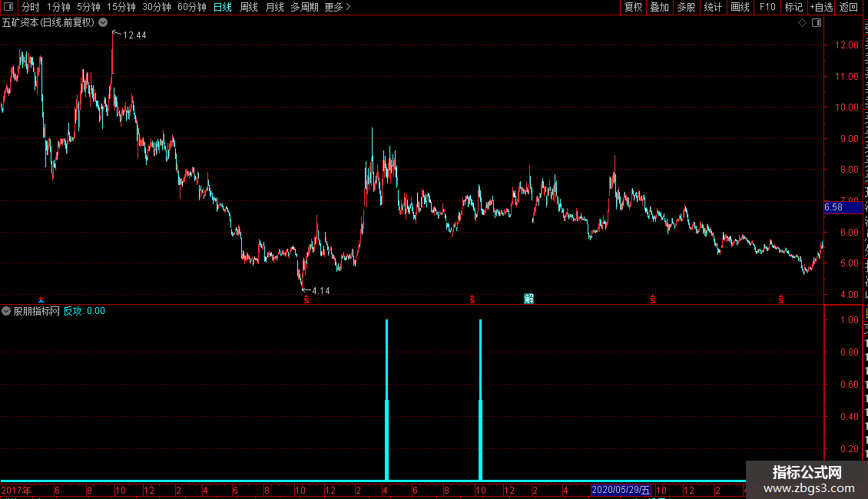Screen dimensions: 868x499
Task: Click the 叠加 overlay button
Action: point(659,7)
